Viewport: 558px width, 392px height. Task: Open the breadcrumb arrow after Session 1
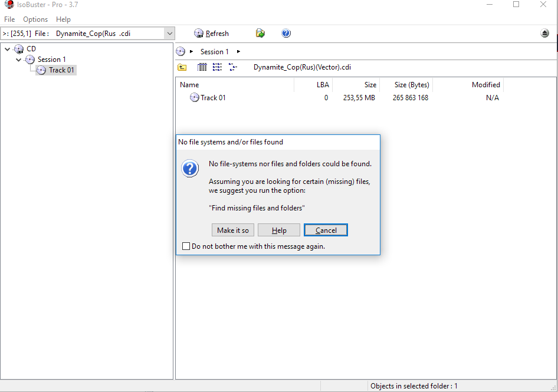tap(238, 52)
